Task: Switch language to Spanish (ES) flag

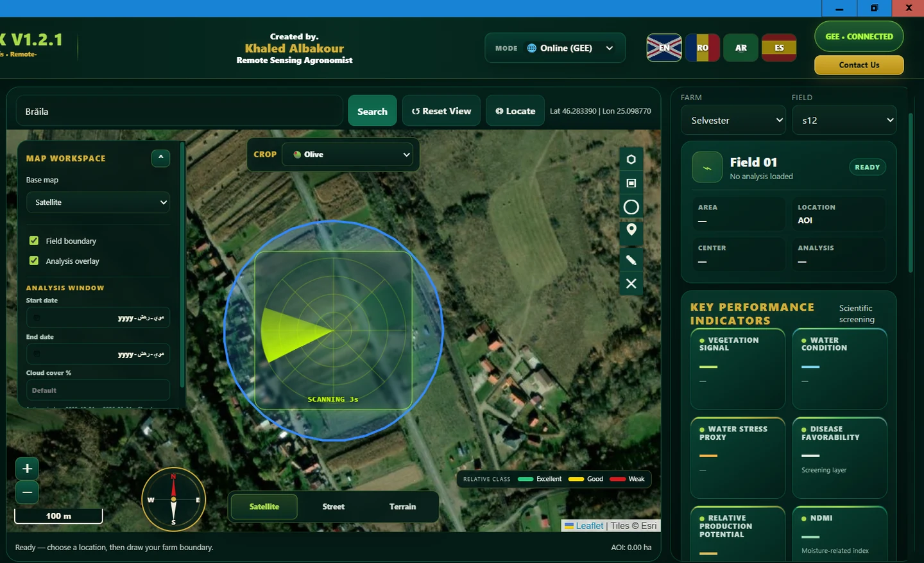Action: pyautogui.click(x=779, y=48)
